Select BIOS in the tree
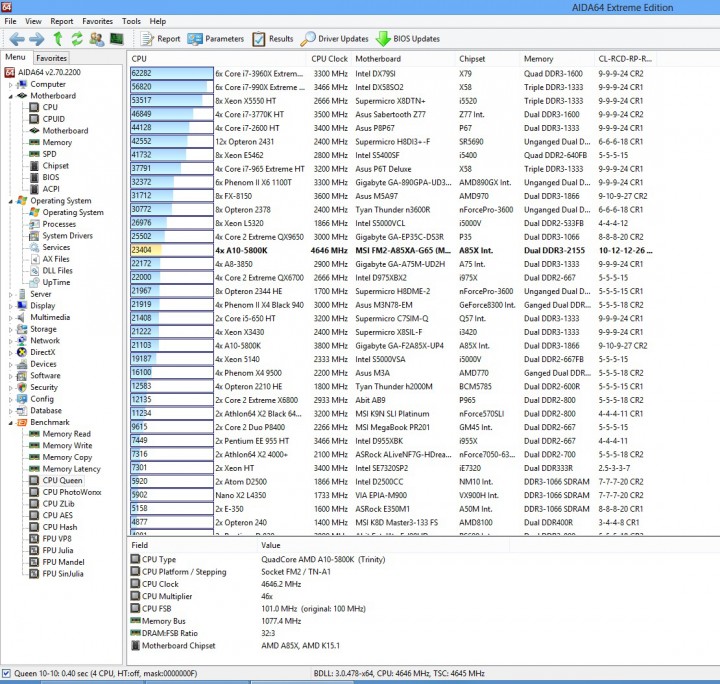Image resolution: width=720 pixels, height=684 pixels. (51, 177)
